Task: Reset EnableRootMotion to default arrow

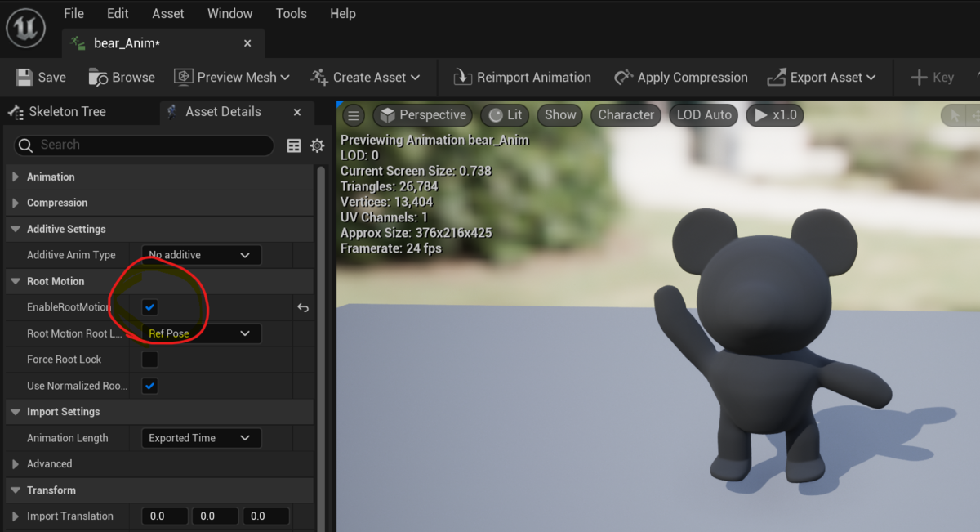Action: coord(303,307)
